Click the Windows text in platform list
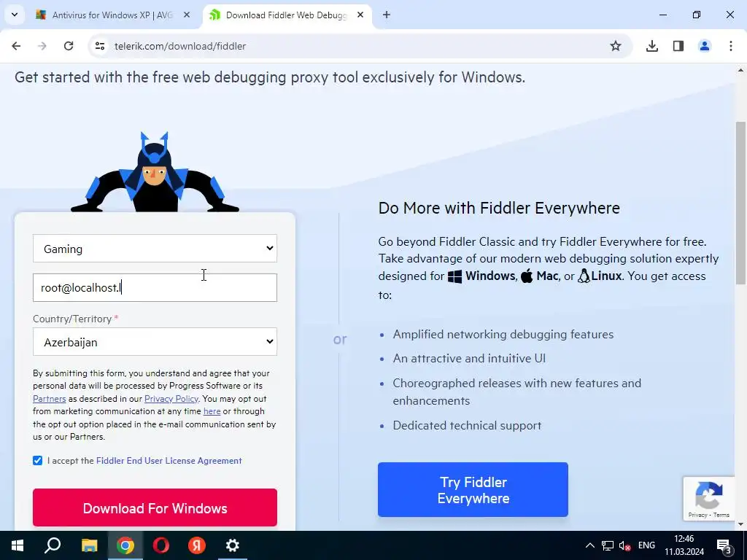Viewport: 747px width, 560px height. coord(490,276)
